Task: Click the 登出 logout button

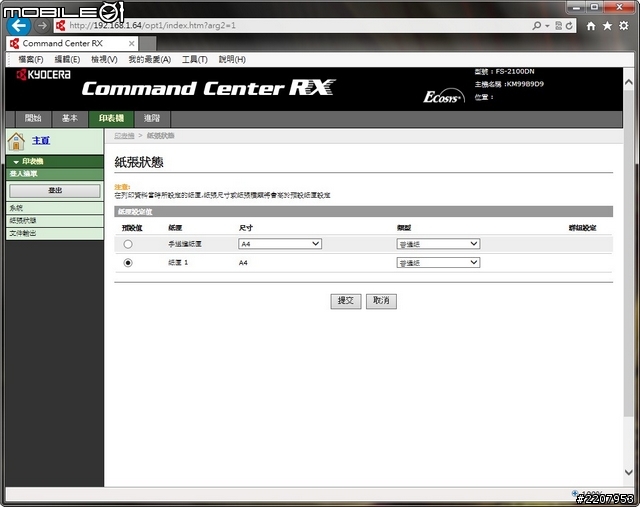Action: pyautogui.click(x=55, y=191)
